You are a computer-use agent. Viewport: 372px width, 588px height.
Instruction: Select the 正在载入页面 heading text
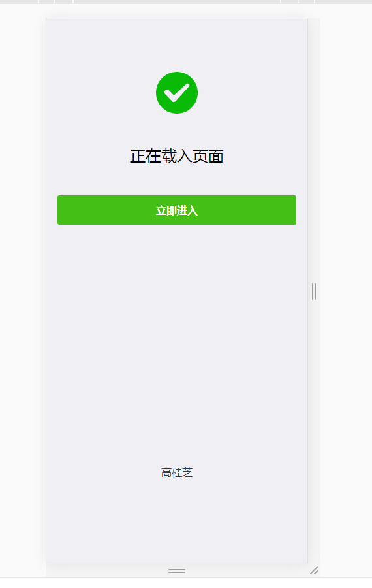177,156
